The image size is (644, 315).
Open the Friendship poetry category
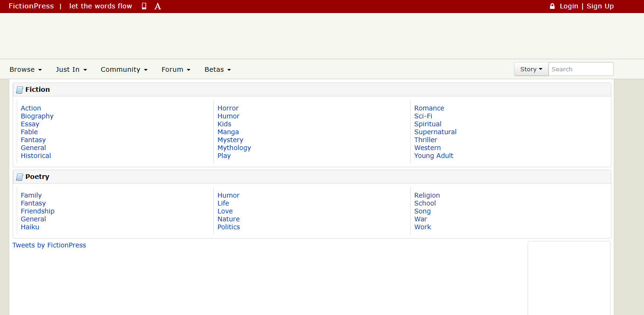pos(37,211)
